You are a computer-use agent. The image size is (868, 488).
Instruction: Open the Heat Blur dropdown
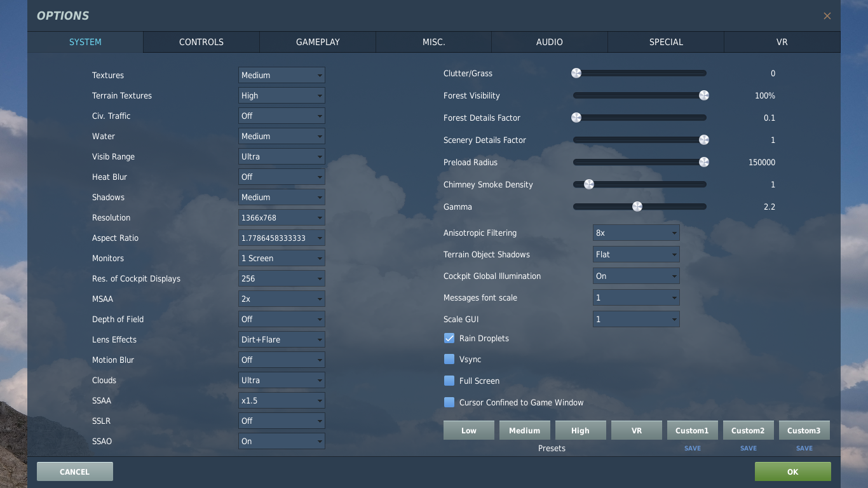pyautogui.click(x=281, y=177)
